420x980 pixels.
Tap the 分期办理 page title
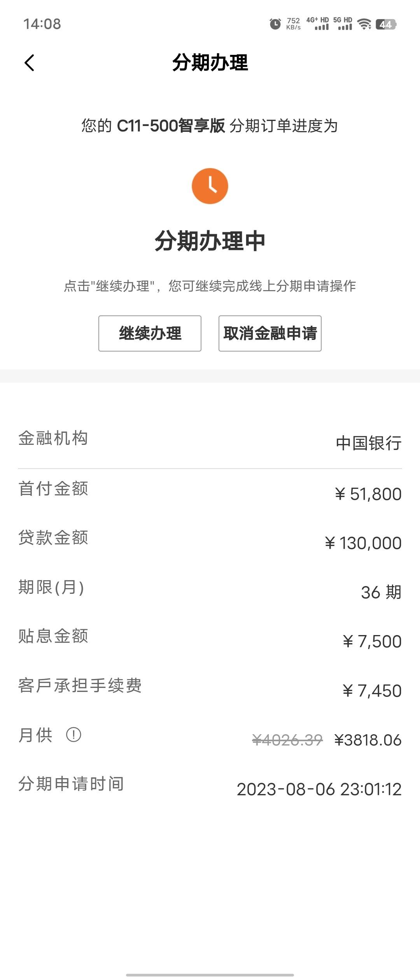point(210,63)
